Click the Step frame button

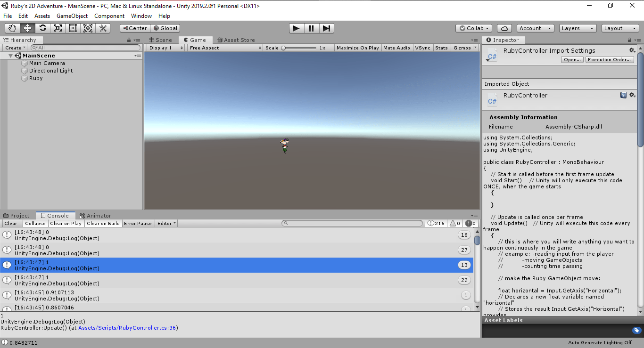326,28
